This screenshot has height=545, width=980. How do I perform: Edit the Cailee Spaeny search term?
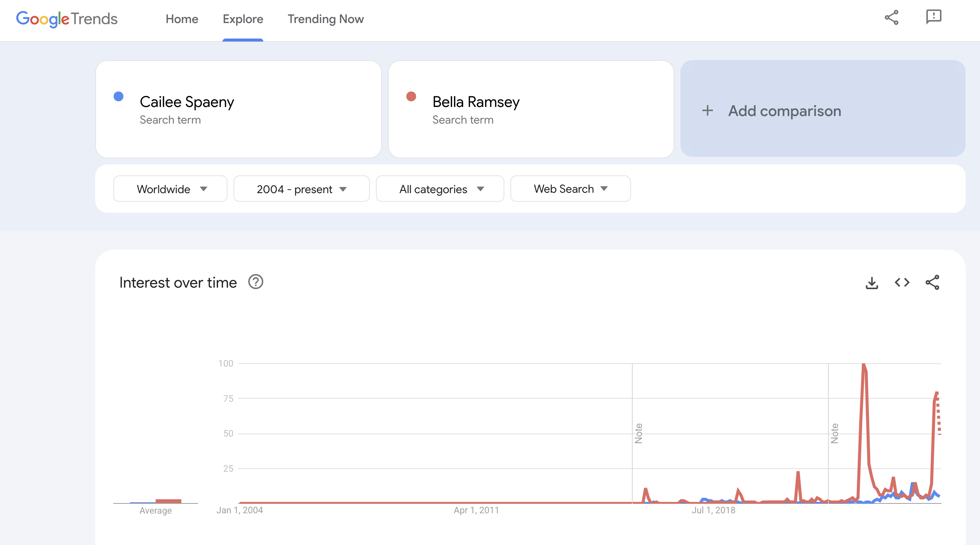click(x=187, y=102)
